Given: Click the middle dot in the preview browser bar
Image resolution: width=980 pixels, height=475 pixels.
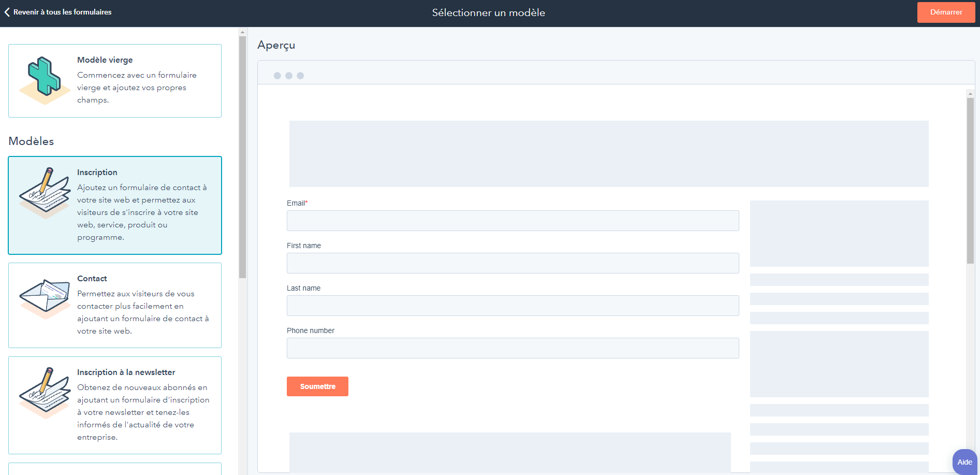Looking at the screenshot, I should tap(289, 75).
